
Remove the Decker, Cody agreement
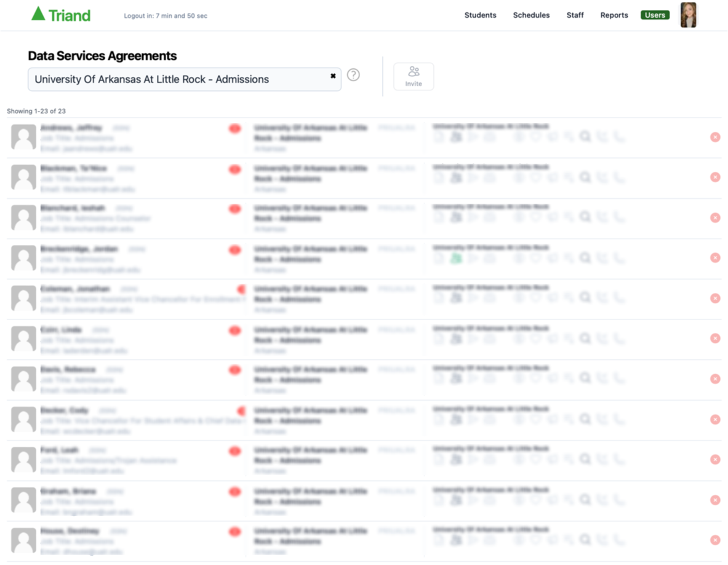coord(715,419)
